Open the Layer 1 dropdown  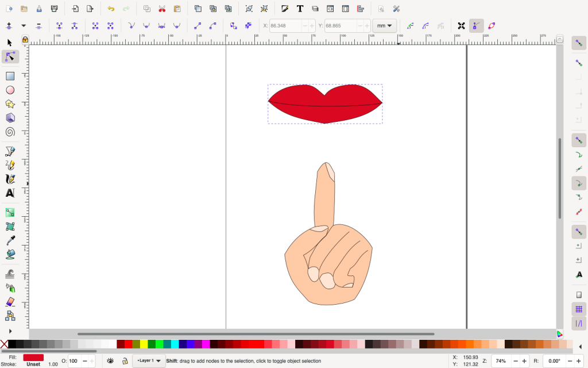pos(149,361)
